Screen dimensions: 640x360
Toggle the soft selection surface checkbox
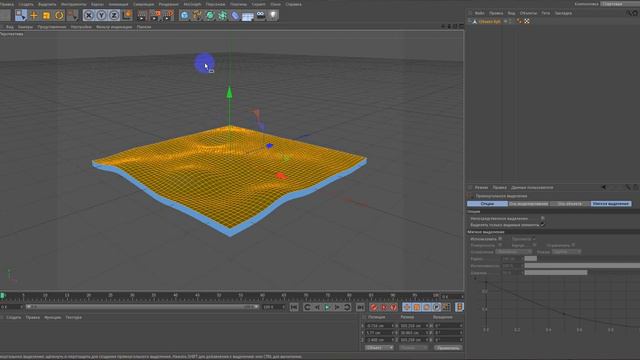click(x=500, y=245)
